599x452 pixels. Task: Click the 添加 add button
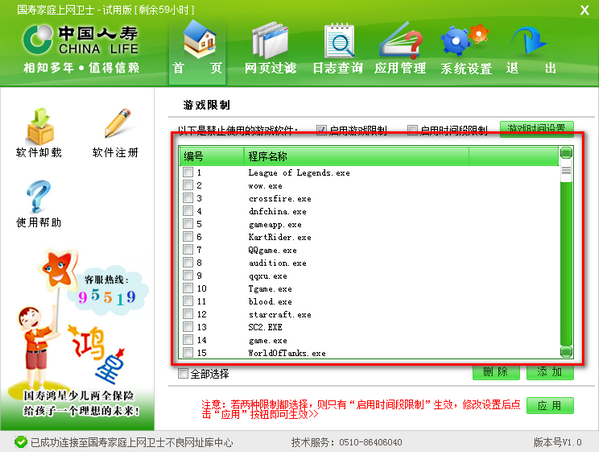(x=550, y=372)
